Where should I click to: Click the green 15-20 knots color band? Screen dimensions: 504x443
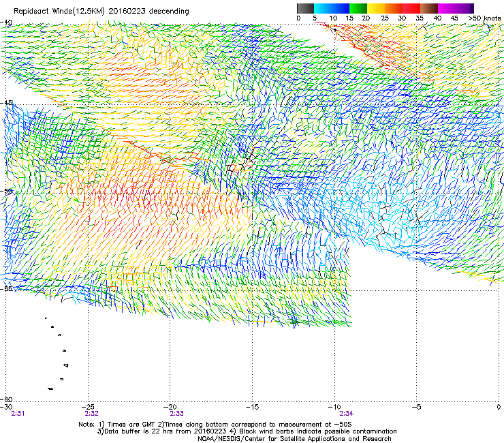point(358,8)
